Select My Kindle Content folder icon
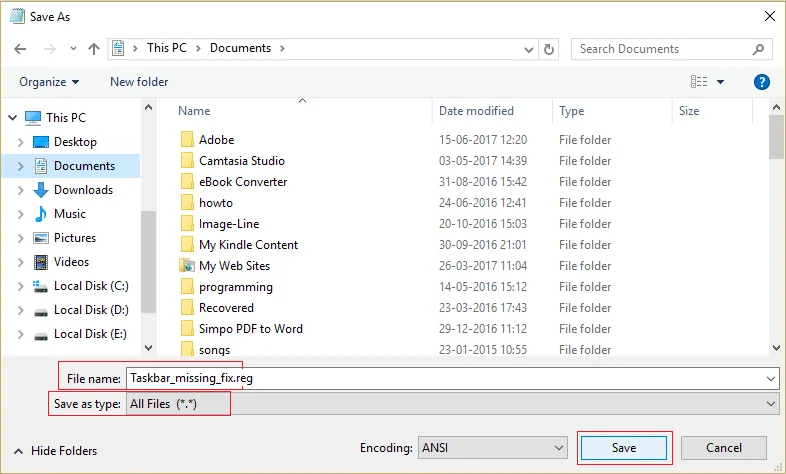The height and width of the screenshot is (474, 786). [187, 245]
